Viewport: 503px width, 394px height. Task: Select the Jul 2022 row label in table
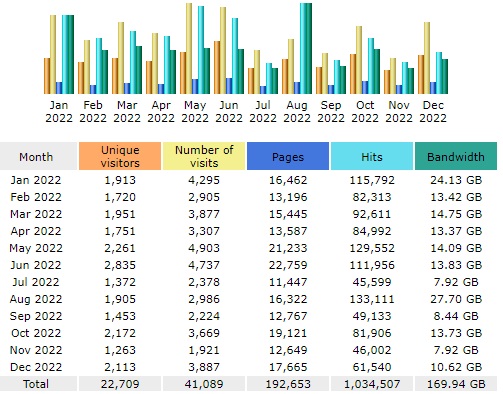tap(36, 282)
